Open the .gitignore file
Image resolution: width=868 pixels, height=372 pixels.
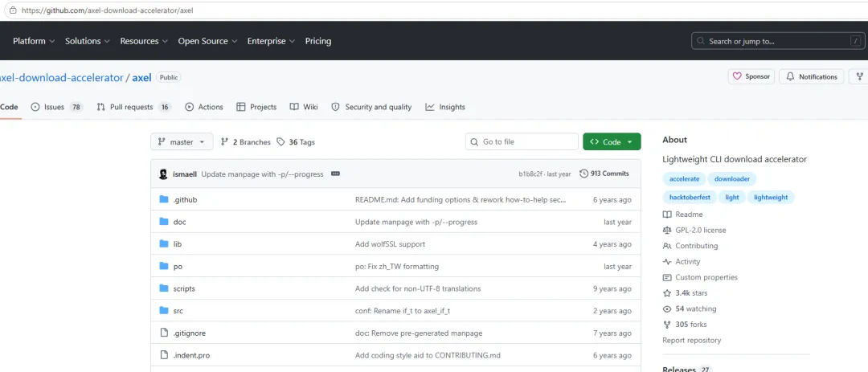[190, 333]
